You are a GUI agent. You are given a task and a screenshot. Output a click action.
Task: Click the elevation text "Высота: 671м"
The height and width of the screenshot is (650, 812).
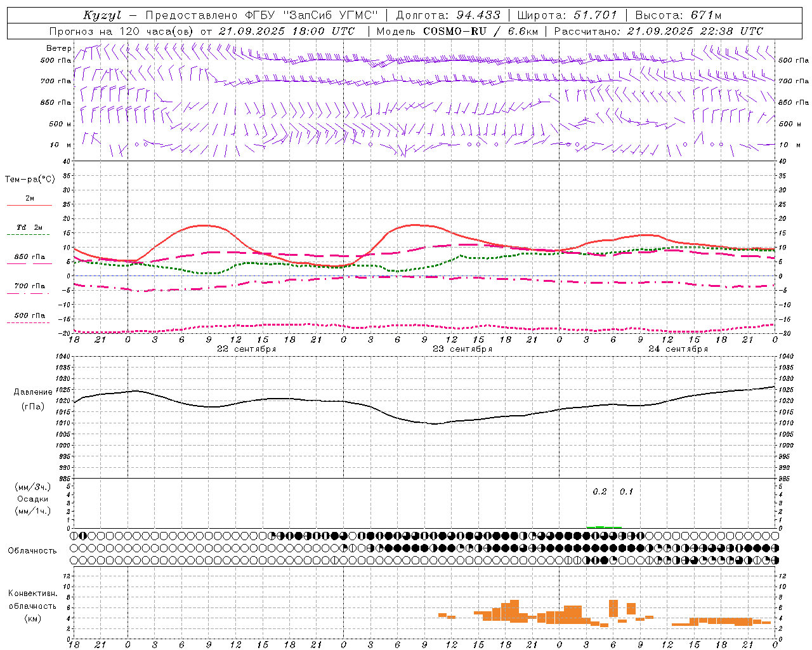coord(678,15)
